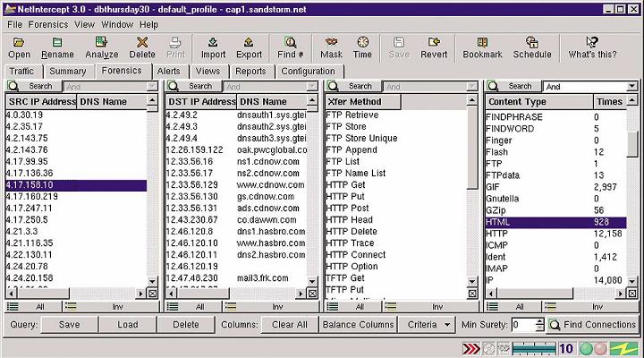The height and width of the screenshot is (358, 644).
Task: Click the Min Surety stepper arrows
Action: [x=540, y=325]
